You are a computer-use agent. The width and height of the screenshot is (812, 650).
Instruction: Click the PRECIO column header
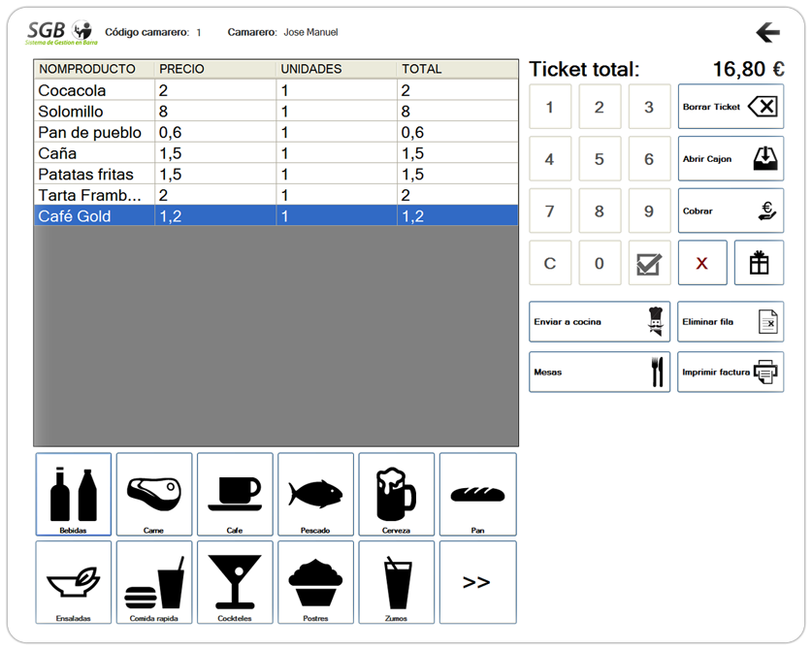(215, 69)
